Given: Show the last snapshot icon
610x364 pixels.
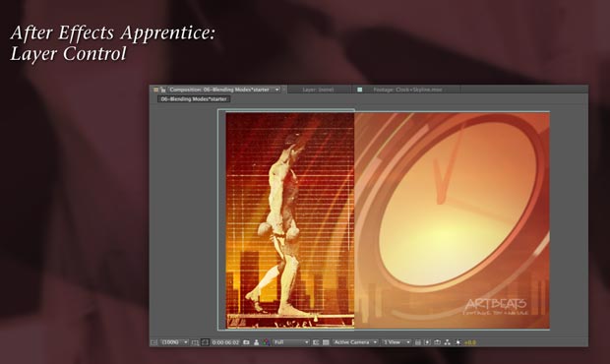Looking at the screenshot, I should [257, 342].
